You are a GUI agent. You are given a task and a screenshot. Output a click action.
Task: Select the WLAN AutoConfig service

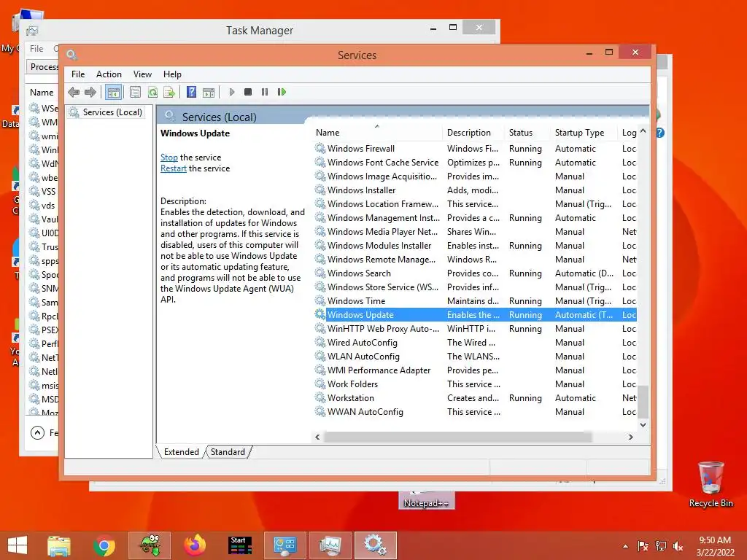point(475,356)
